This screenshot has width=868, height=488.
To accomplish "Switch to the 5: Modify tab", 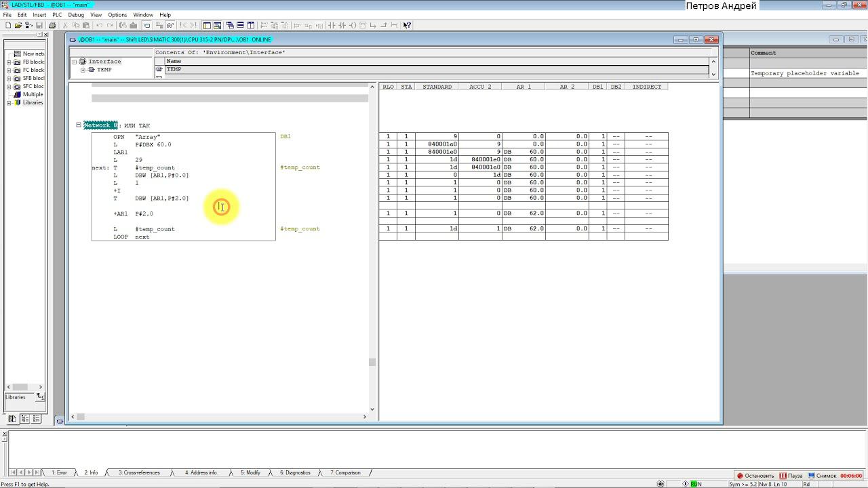I will [x=250, y=472].
